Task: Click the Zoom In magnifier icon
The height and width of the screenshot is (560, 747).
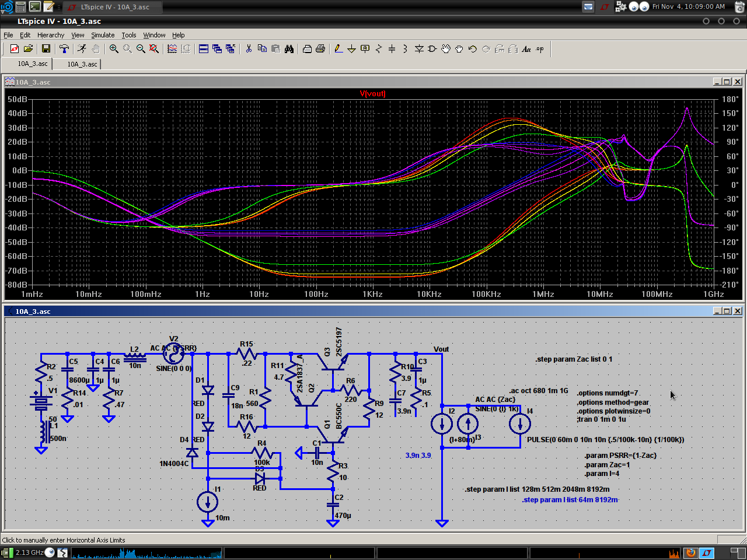Action: pos(114,49)
